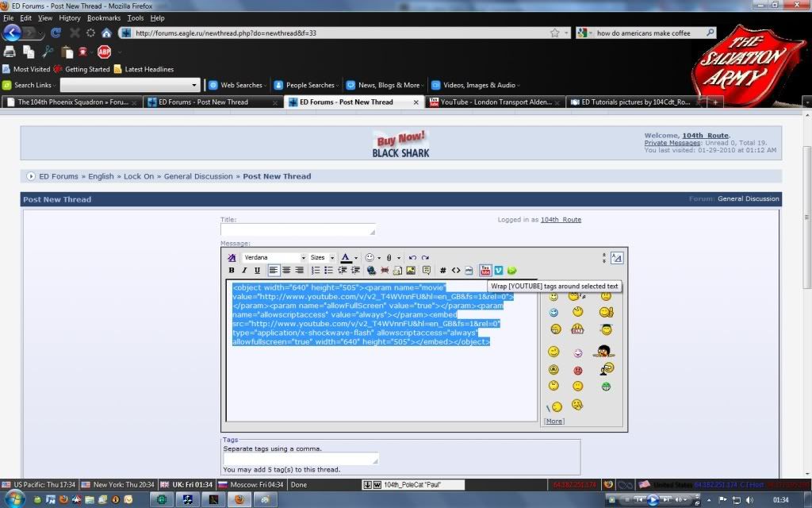This screenshot has width=812, height=508.
Task: Click the wrap QUOTE tags icon
Action: point(427,271)
